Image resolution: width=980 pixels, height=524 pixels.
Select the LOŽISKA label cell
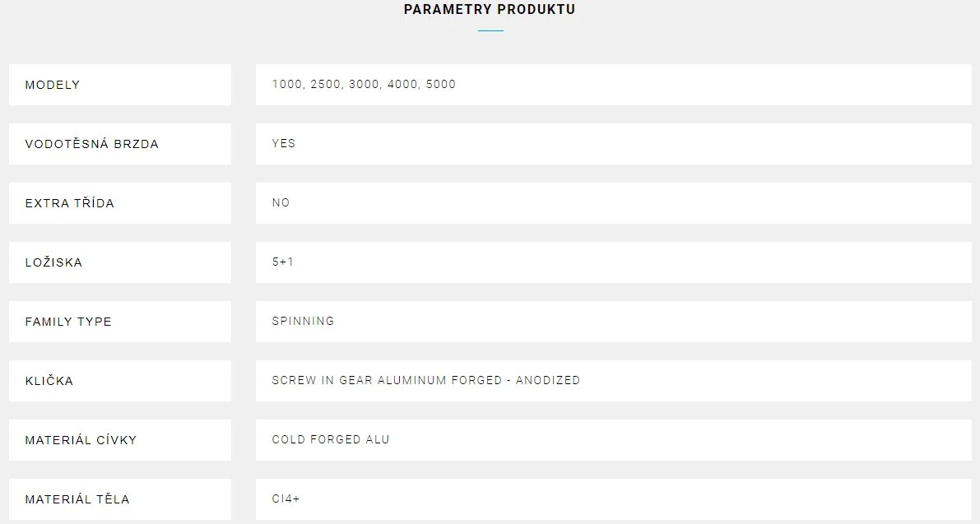click(x=120, y=262)
